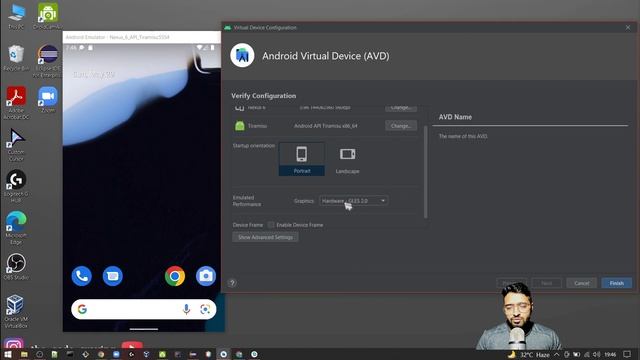Select the Landscape startup orientation

[x=347, y=159]
